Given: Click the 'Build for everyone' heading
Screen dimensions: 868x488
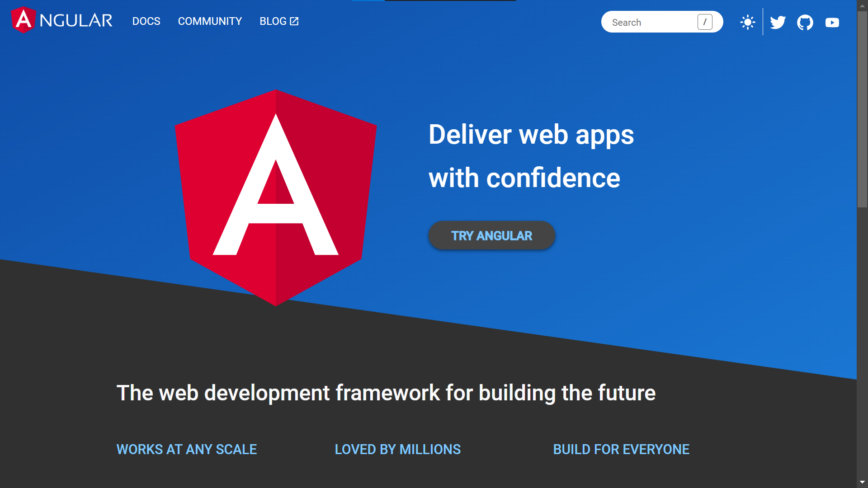Looking at the screenshot, I should coord(621,449).
